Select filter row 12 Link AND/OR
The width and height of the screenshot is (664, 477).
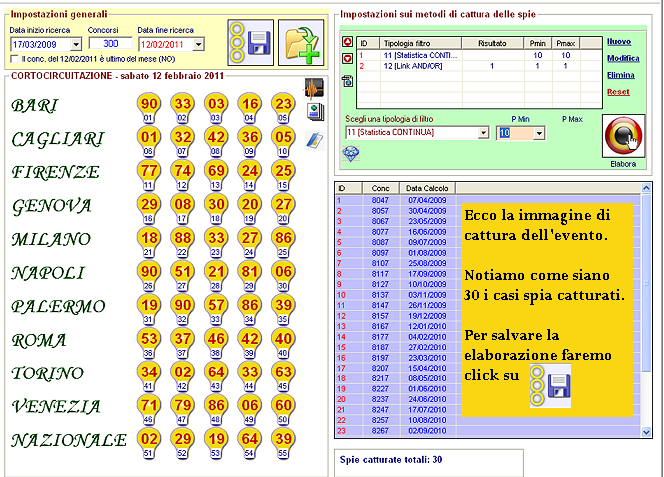tap(479, 66)
